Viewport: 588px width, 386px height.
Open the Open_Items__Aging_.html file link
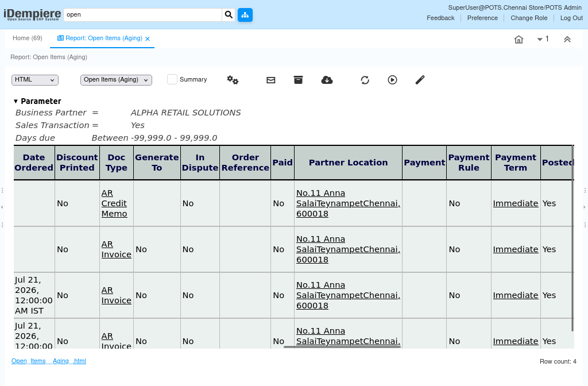coord(49,361)
